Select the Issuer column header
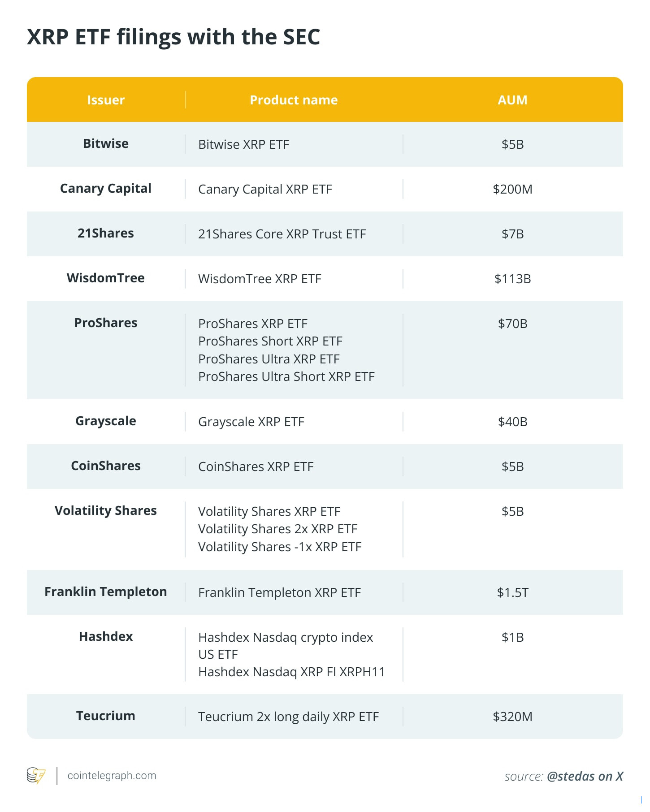 106,100
